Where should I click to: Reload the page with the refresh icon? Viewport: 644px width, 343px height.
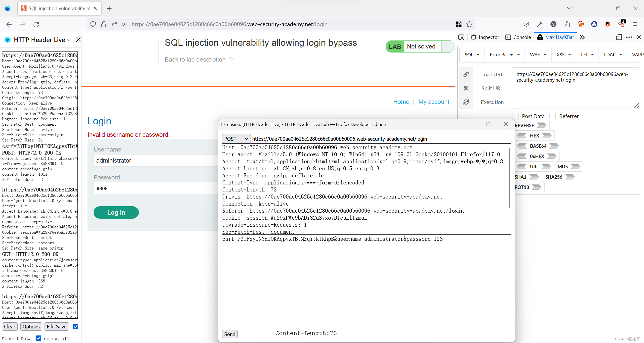click(36, 24)
